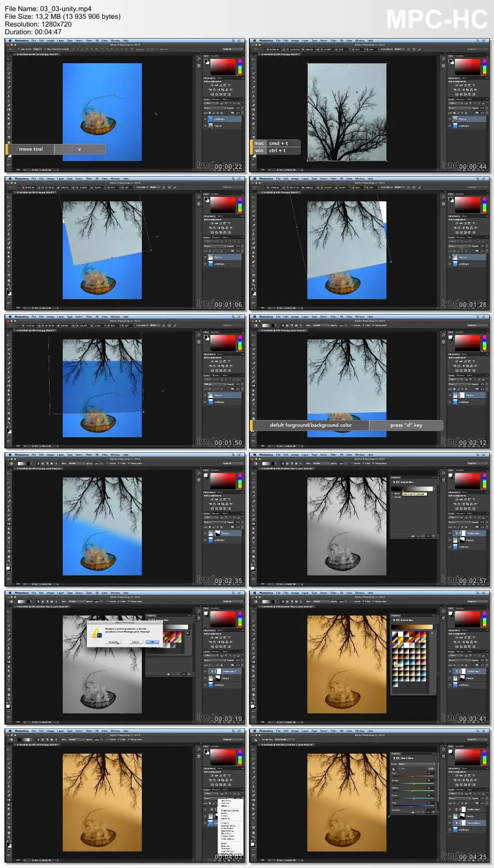Viewport: 494px width, 868px height.
Task: Click Properties reset icon in 00:03:19 frame
Action: (178, 674)
